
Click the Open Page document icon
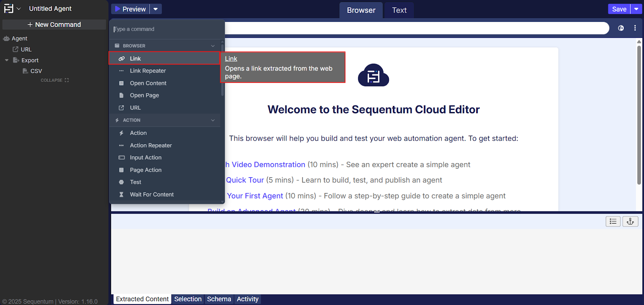[x=122, y=95]
